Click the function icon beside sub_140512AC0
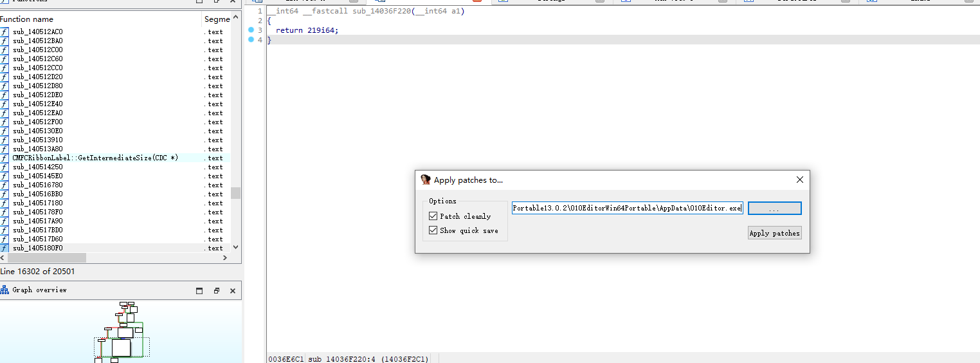Screen dimensions: 980x363 pyautogui.click(x=5, y=32)
